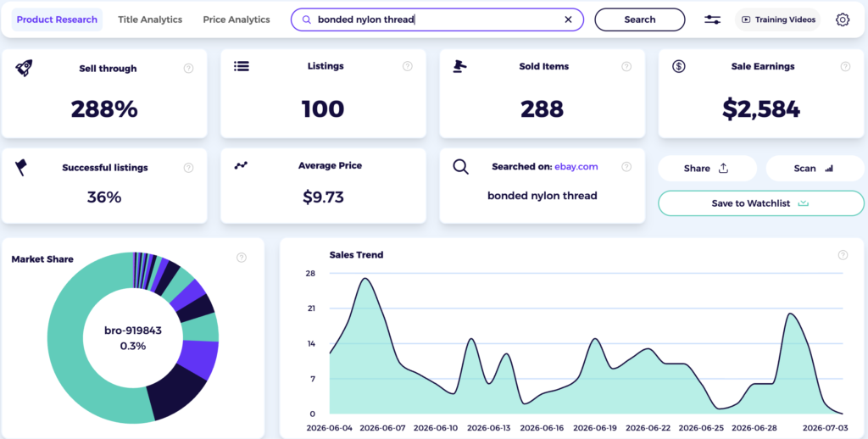
Task: Click the Market Share title
Action: pos(42,259)
